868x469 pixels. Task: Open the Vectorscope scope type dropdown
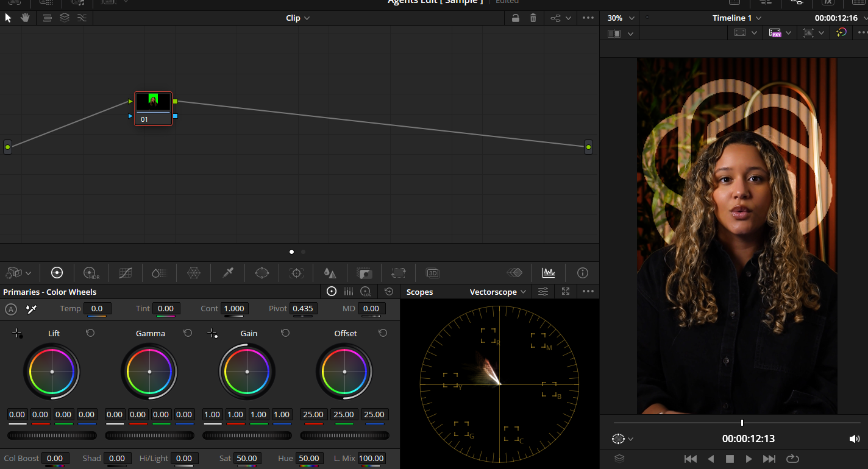[x=498, y=292]
